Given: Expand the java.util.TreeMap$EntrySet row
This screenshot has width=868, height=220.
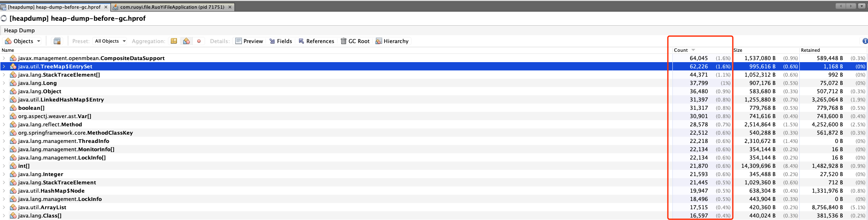Looking at the screenshot, I should click(x=4, y=66).
